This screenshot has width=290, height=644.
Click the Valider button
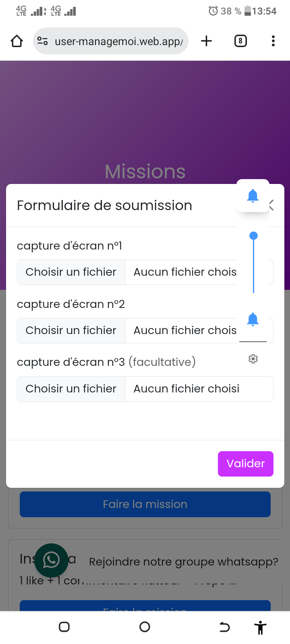245,464
